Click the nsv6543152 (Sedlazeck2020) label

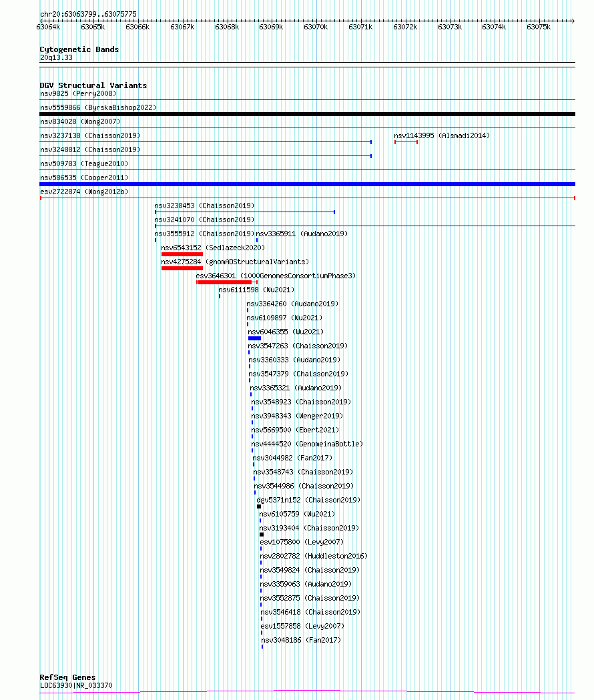coord(213,248)
